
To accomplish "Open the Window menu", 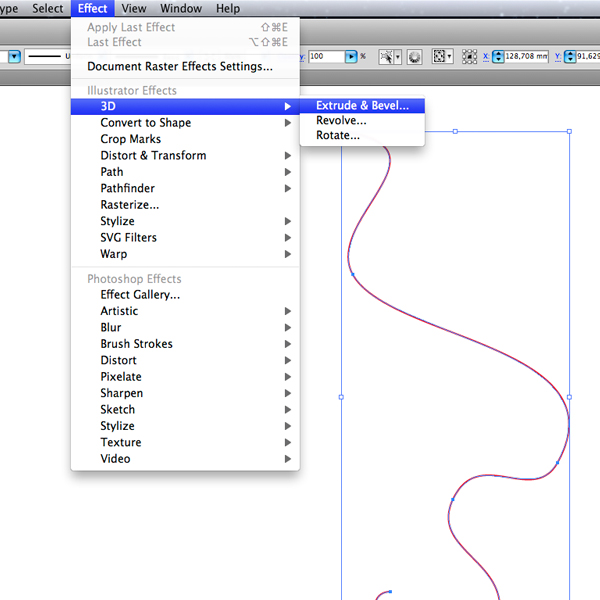I will tap(181, 8).
